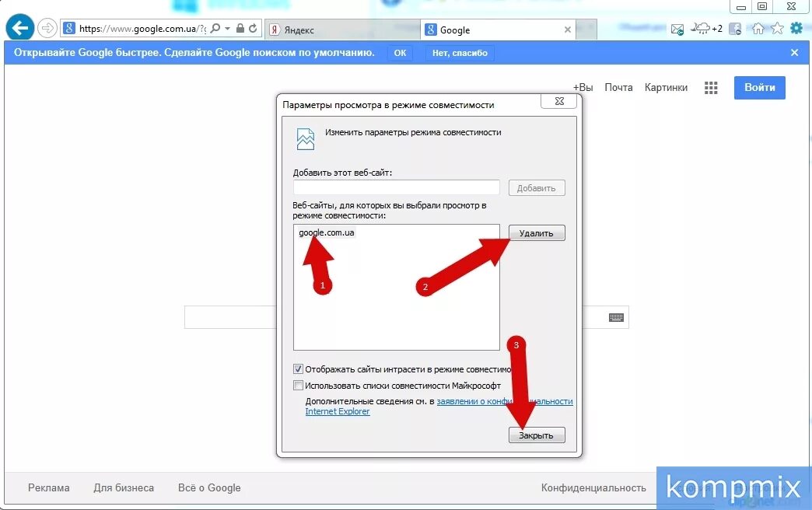Viewport: 812px width, 510px height.
Task: Open the weather widget icon showing +2
Action: click(x=702, y=27)
